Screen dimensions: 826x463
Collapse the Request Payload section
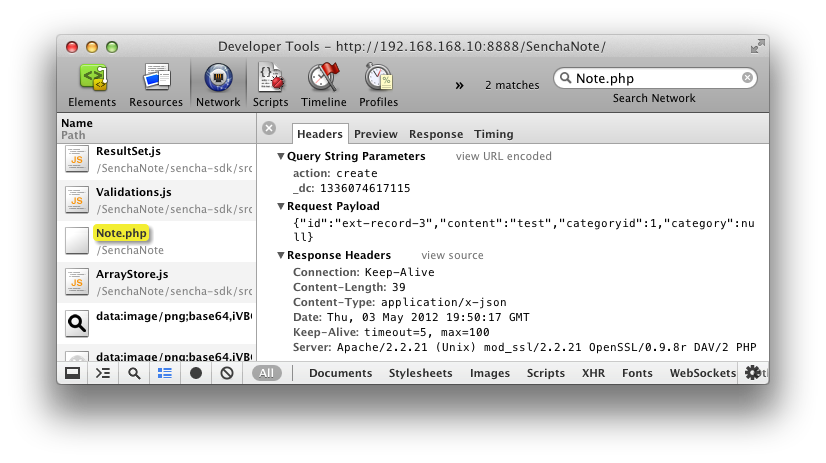point(281,206)
